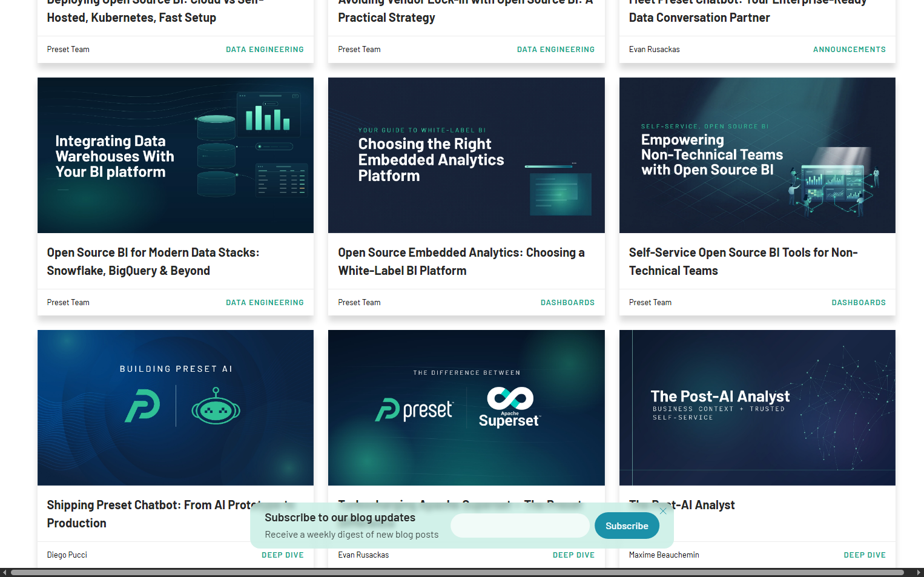Open Preset vs Superset difference thumbnail
The image size is (924, 577).
click(466, 407)
